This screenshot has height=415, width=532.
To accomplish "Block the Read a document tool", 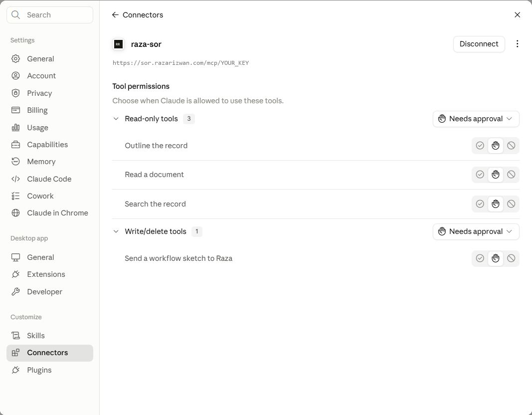I will (x=511, y=175).
